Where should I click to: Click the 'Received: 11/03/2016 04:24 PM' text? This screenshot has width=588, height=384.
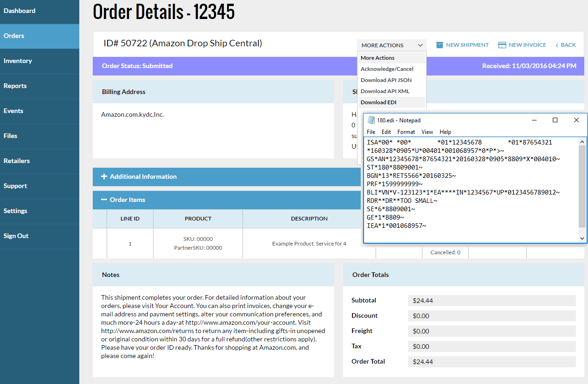pos(529,66)
